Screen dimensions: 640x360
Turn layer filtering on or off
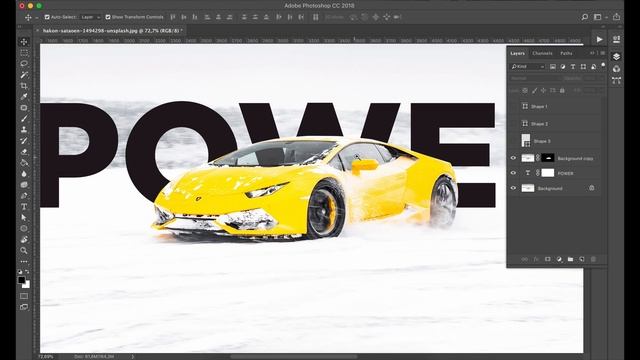[603, 65]
